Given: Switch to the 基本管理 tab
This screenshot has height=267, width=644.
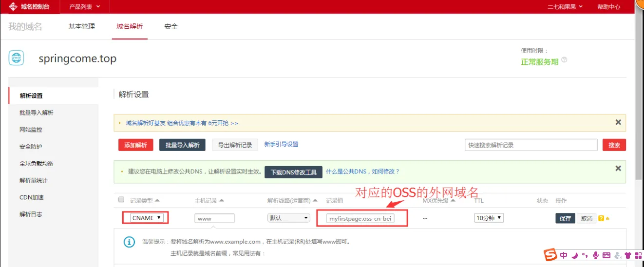Looking at the screenshot, I should click(82, 26).
